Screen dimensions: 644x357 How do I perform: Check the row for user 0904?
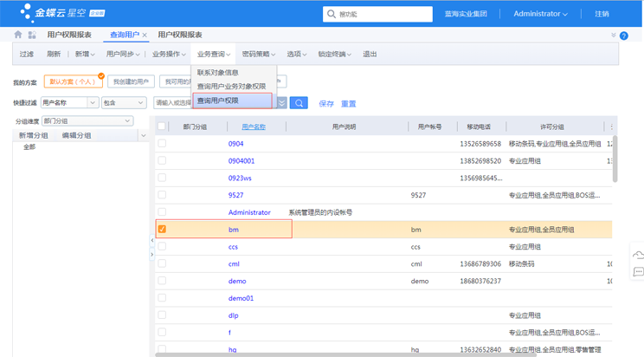(x=162, y=143)
